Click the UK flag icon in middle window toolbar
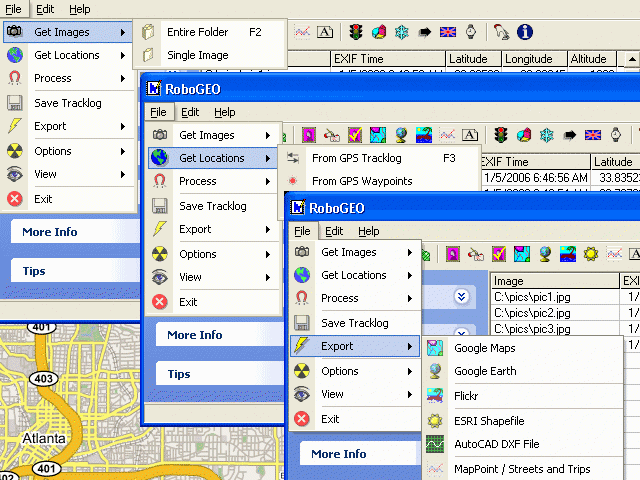 pos(593,135)
